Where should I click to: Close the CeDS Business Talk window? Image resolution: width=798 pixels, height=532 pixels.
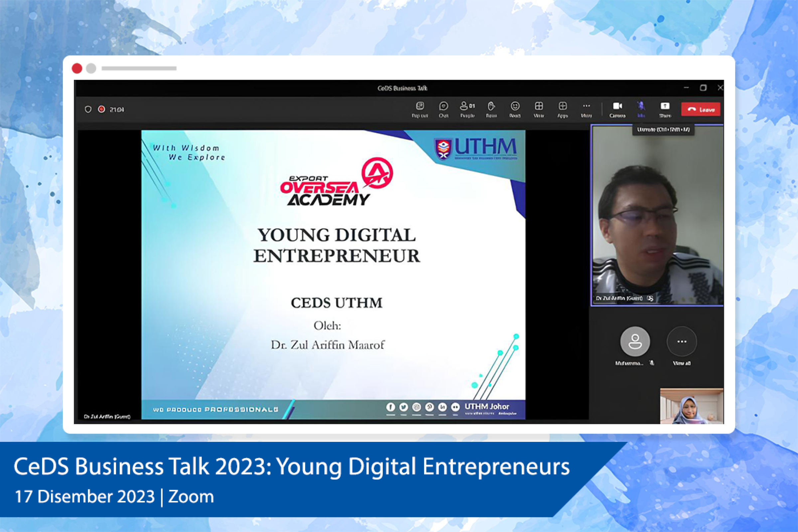720,87
